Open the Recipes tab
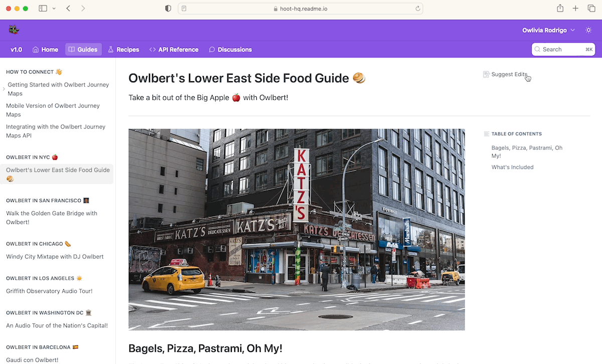This screenshot has width=602, height=364. (x=123, y=50)
